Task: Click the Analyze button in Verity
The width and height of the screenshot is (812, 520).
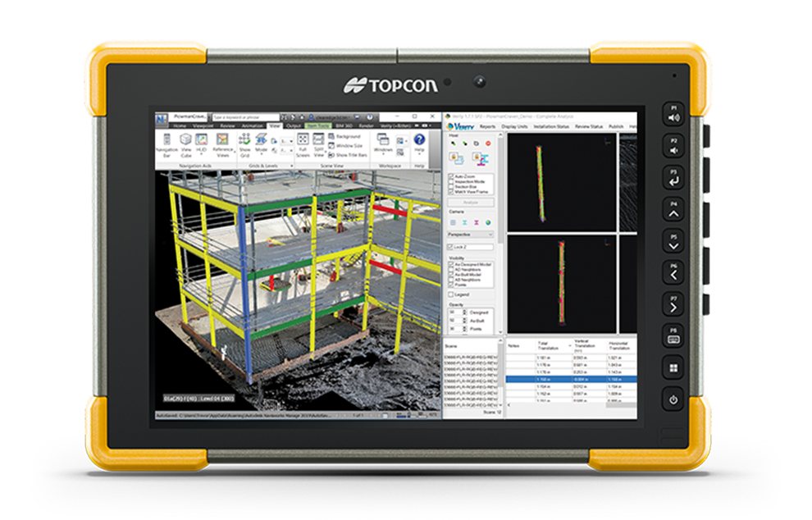Action: [469, 203]
